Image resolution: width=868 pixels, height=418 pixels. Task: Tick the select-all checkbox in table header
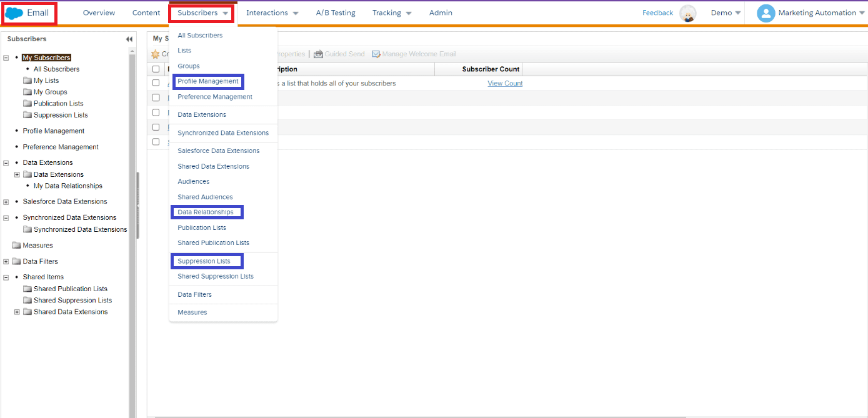(x=156, y=69)
